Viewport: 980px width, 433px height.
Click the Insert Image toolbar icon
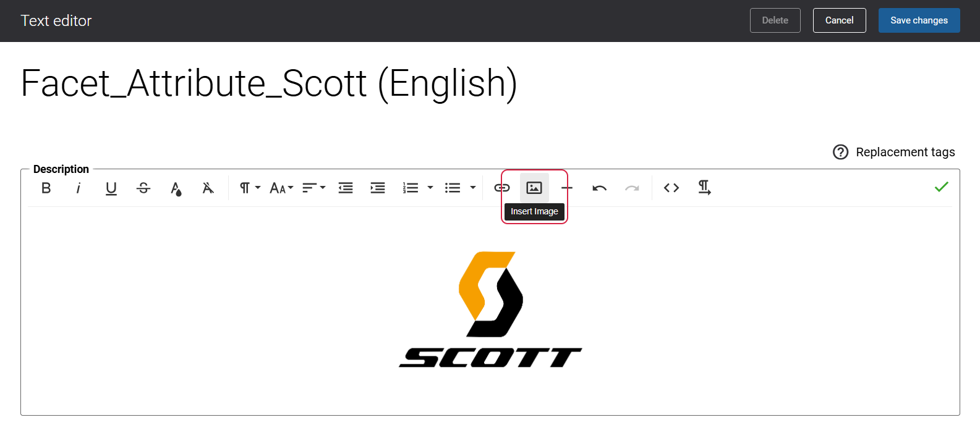pos(534,188)
